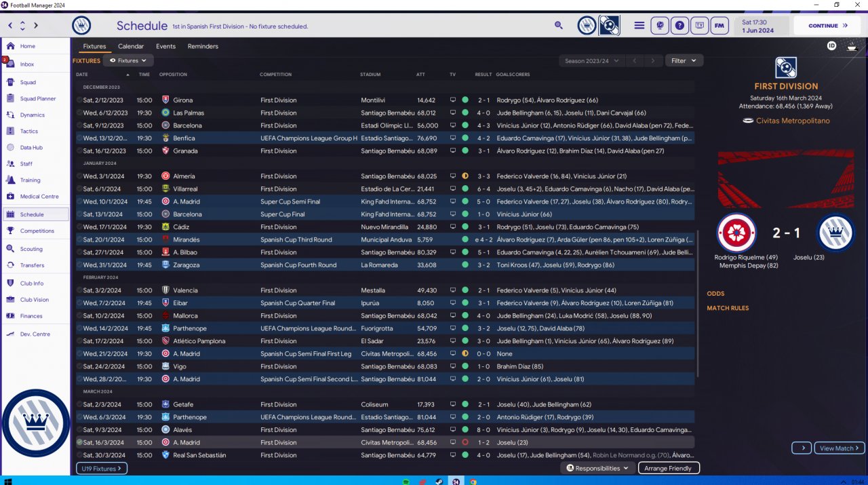Select the Benfica fixture row marker
This screenshot has height=485, width=868.
click(79, 138)
